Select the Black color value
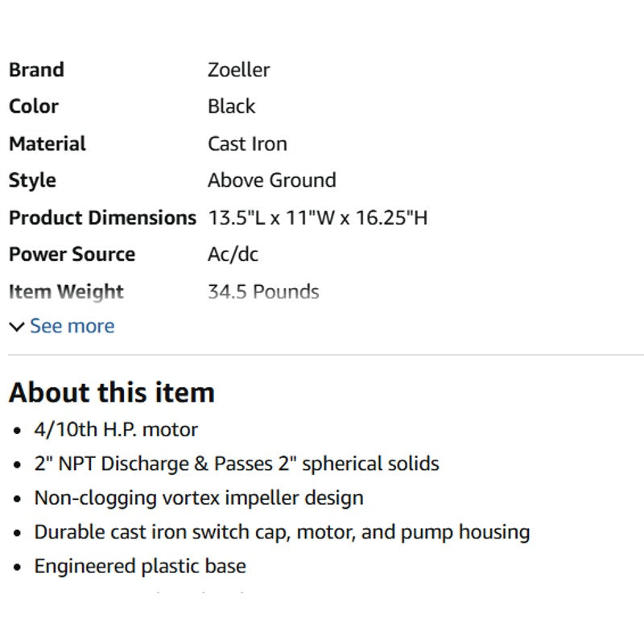This screenshot has width=644, height=644. point(231,106)
